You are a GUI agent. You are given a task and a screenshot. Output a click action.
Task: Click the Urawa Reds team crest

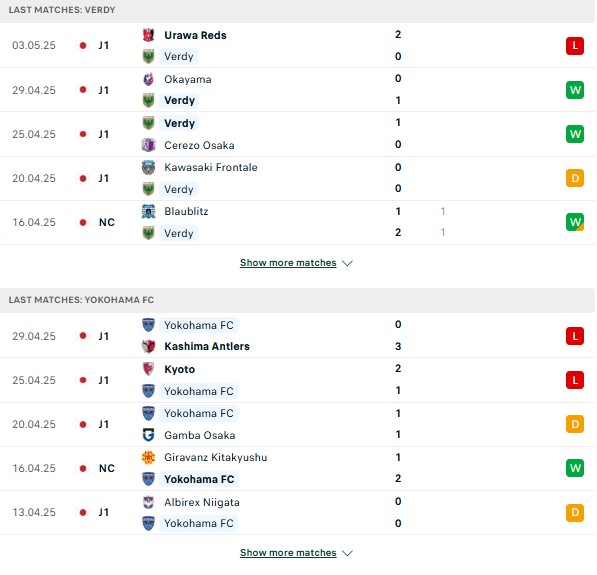point(148,35)
